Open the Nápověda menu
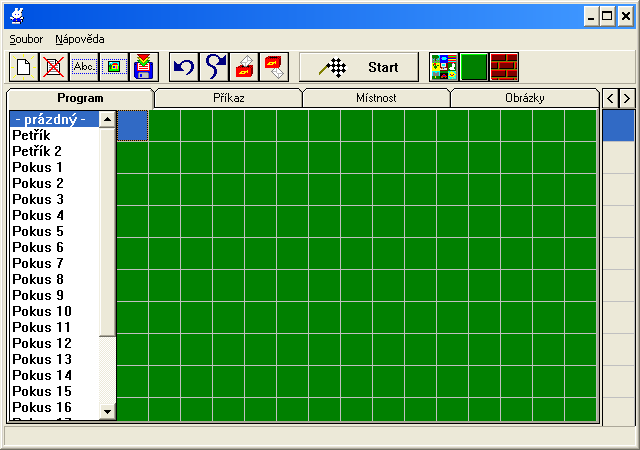Screen dimensions: 640x450 click(x=80, y=39)
